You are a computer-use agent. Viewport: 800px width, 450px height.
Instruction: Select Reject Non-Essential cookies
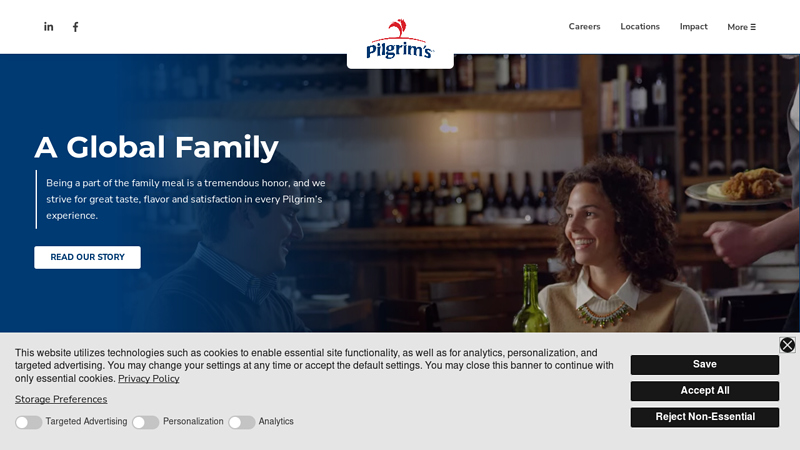click(705, 417)
